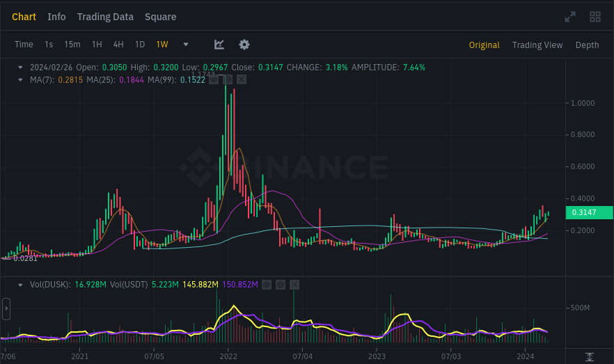
Task: Click the MA(7) value 0.2815
Action: (70, 80)
